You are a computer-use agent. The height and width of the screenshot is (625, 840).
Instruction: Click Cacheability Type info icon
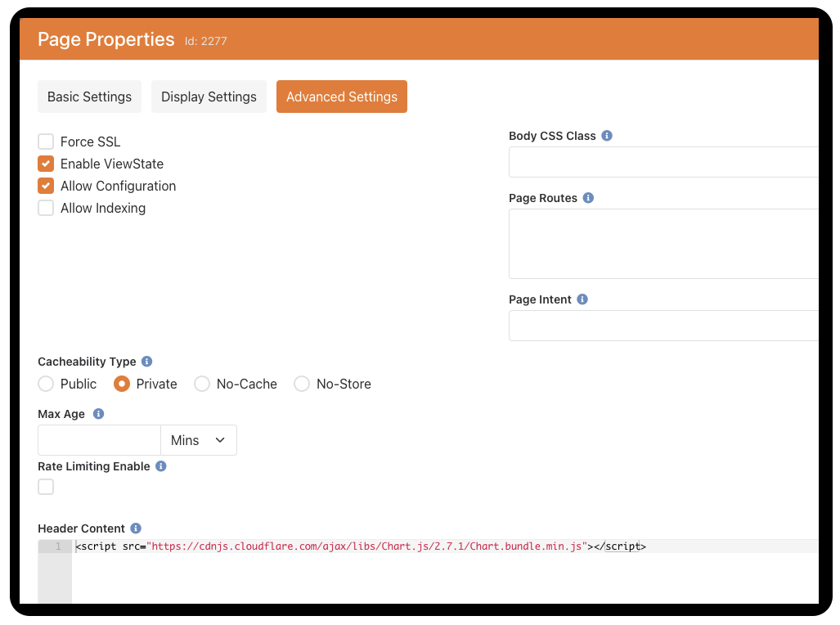(147, 362)
